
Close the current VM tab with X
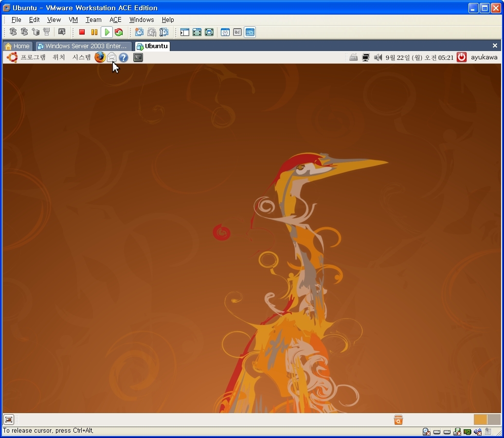point(495,46)
